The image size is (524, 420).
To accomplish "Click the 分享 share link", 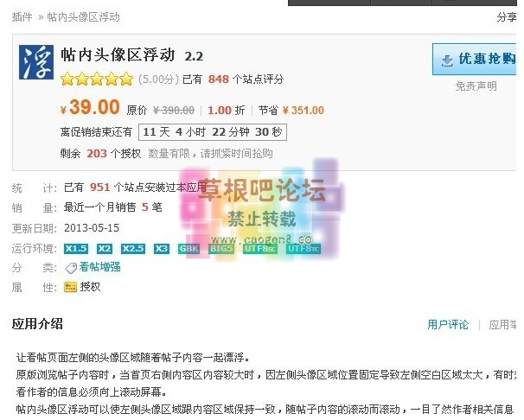I will click(x=507, y=16).
